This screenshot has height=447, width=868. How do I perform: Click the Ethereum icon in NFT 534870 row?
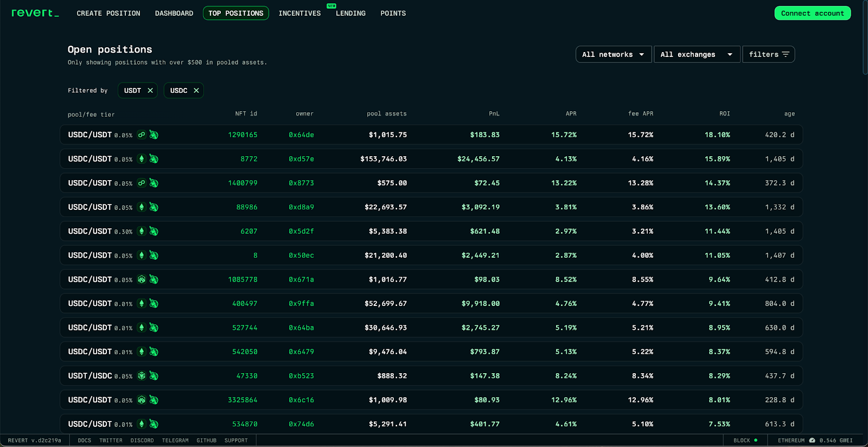coord(142,424)
